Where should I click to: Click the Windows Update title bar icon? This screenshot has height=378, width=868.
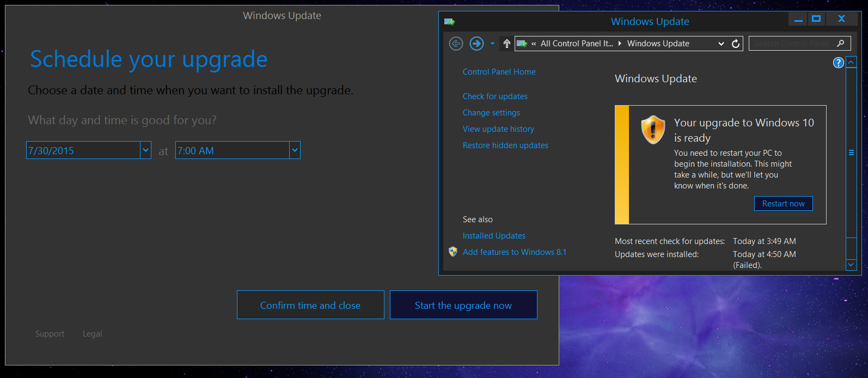click(x=449, y=22)
